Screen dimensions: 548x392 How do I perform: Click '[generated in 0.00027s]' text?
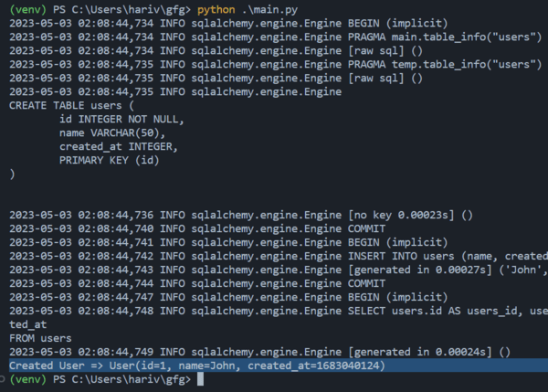coord(420,270)
